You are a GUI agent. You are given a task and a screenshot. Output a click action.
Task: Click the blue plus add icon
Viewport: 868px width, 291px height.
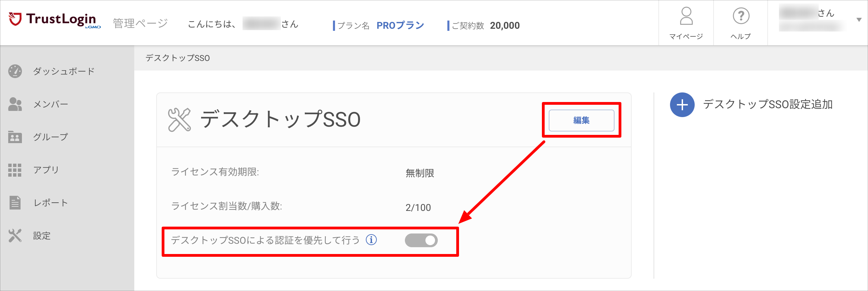[682, 105]
